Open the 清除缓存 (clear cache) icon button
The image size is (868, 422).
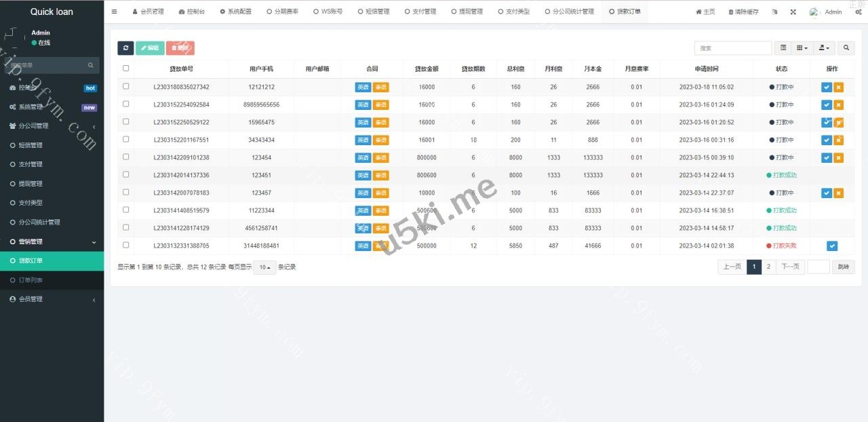pos(743,12)
